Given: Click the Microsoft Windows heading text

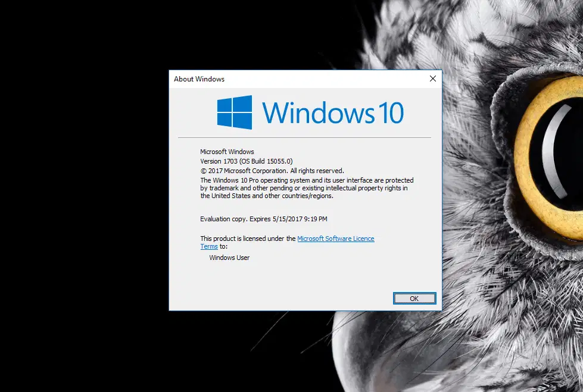Looking at the screenshot, I should 227,151.
